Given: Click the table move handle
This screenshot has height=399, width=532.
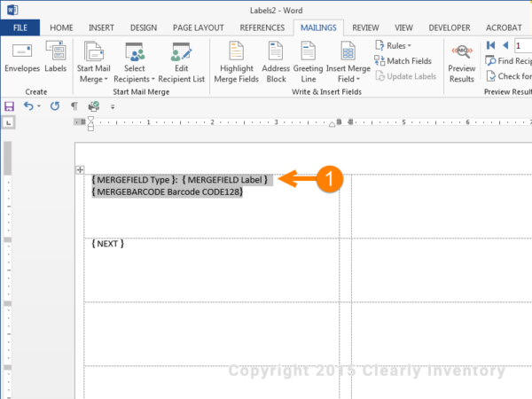Looking at the screenshot, I should [80, 169].
